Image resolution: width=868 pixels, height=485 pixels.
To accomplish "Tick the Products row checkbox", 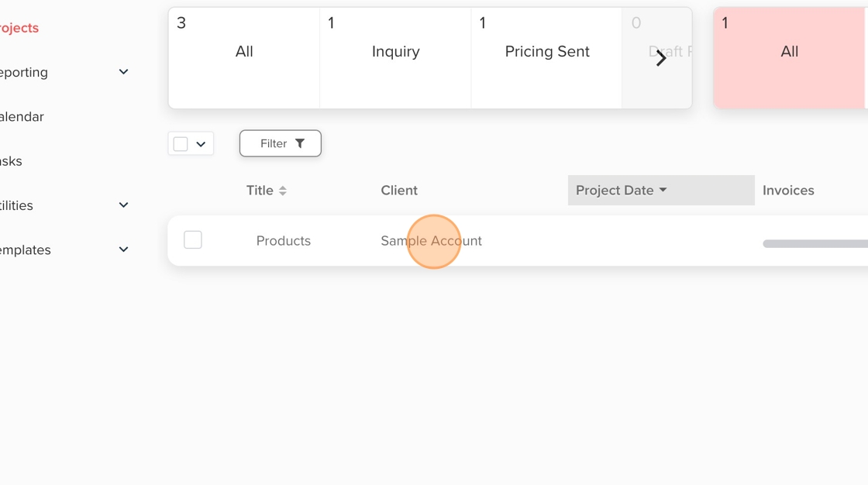I will [193, 240].
